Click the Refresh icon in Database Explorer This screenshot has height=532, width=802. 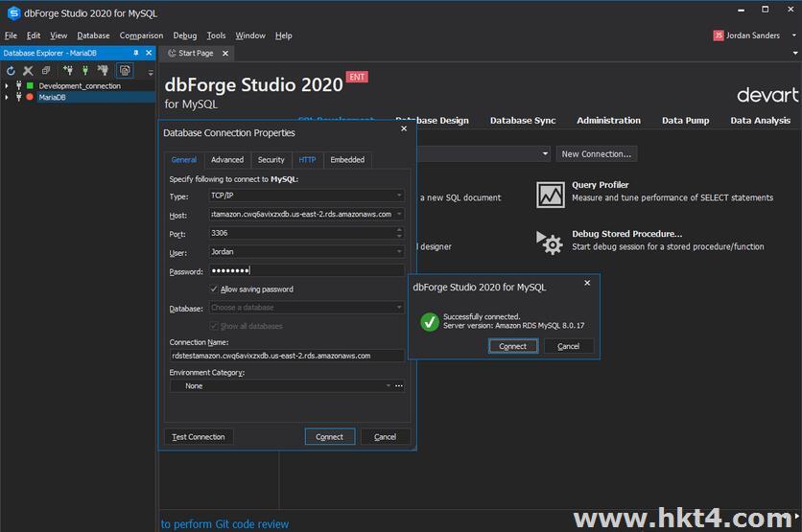tap(11, 71)
